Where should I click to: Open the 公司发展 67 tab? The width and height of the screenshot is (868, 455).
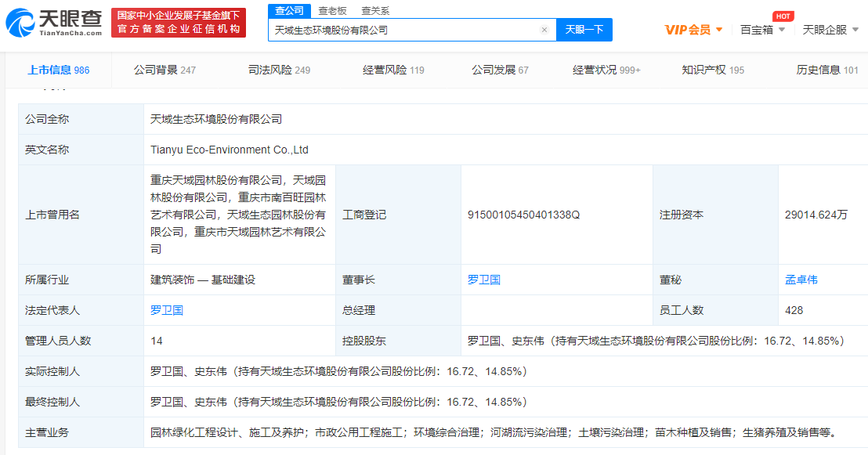click(x=500, y=70)
